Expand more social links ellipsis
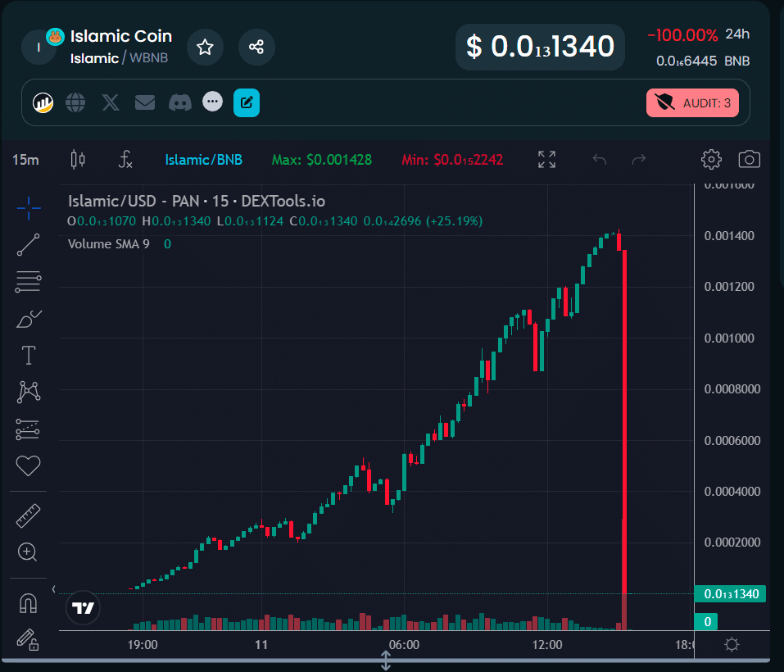 [x=213, y=102]
